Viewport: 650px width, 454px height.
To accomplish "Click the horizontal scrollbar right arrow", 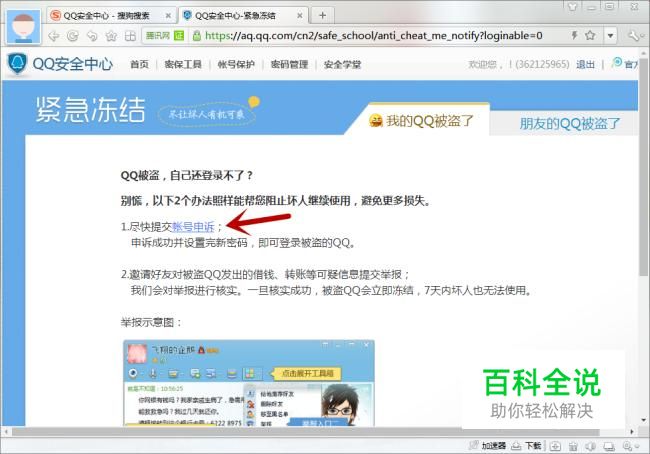I will point(632,432).
